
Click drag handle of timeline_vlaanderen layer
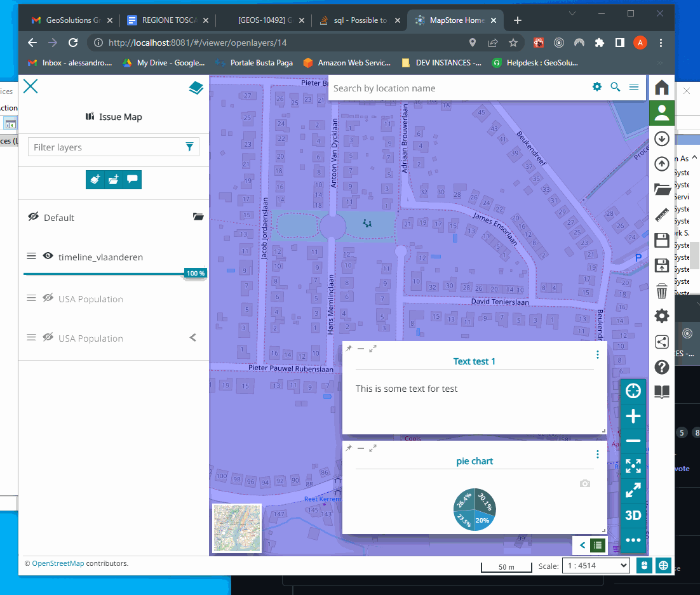pyautogui.click(x=31, y=256)
